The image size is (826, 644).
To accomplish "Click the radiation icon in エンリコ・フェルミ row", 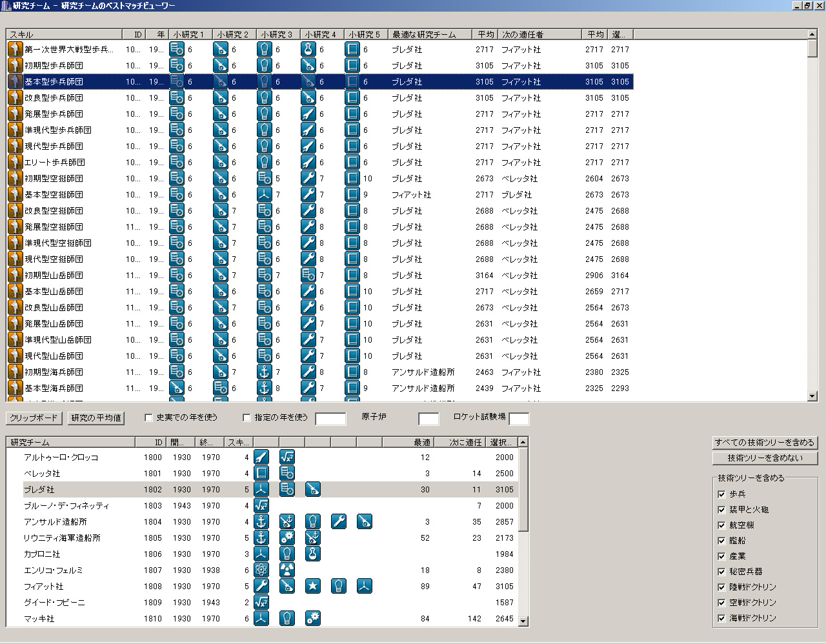I will click(287, 570).
